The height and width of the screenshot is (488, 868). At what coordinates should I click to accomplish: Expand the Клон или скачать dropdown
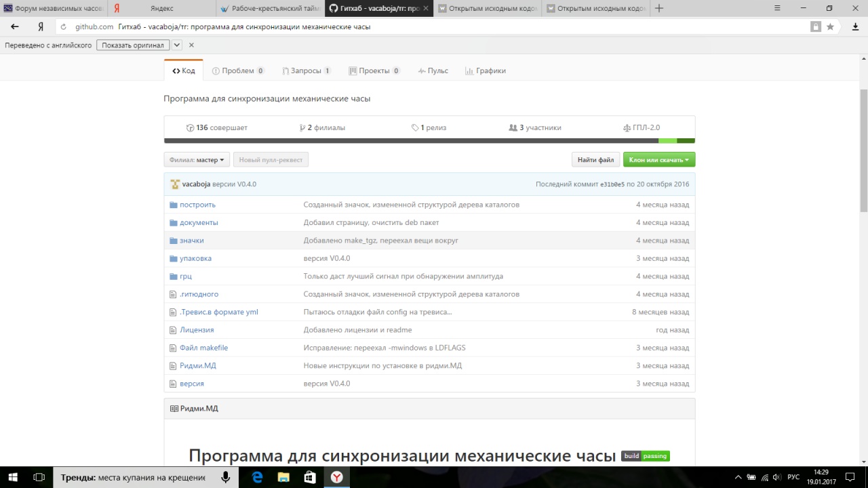click(658, 160)
